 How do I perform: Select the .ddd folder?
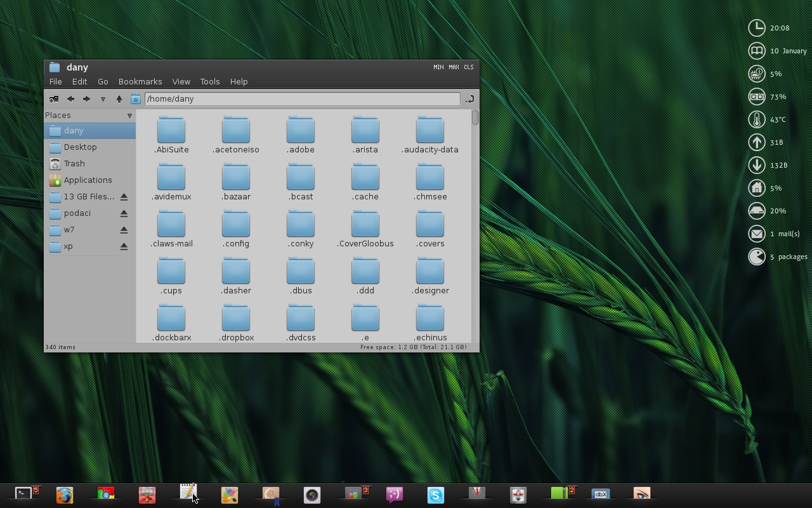[x=365, y=276]
